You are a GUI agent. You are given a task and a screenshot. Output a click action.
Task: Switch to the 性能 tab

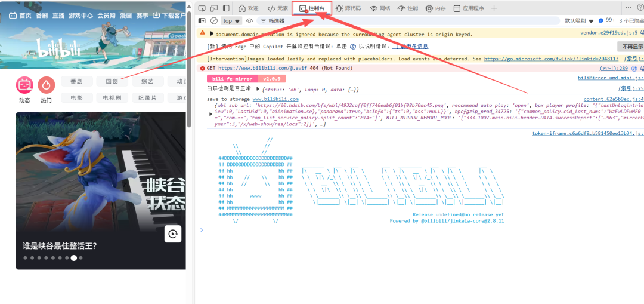(x=408, y=8)
